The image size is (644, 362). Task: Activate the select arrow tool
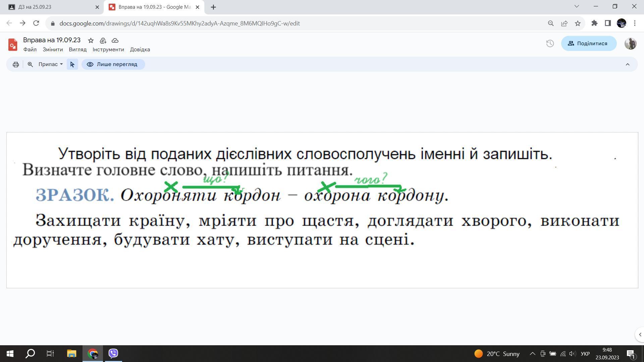pyautogui.click(x=72, y=64)
